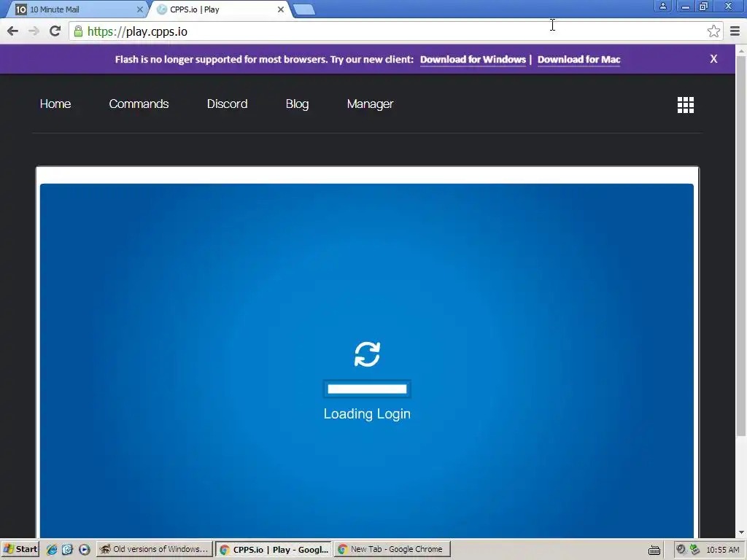Open the Manager page
Screen dimensions: 747x560
coord(370,104)
